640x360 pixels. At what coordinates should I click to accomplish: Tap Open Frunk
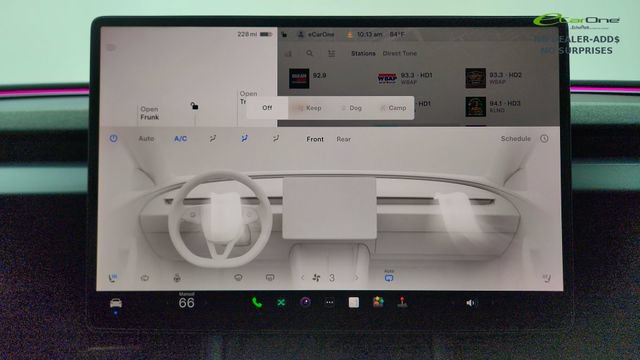(149, 113)
